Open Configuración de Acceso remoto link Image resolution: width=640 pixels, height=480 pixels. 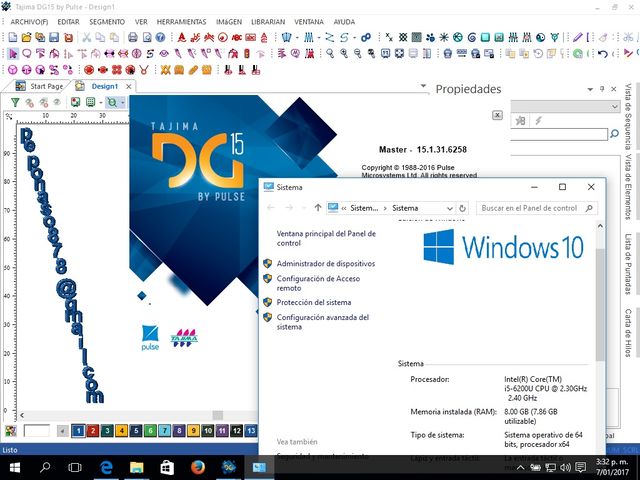pyautogui.click(x=318, y=283)
